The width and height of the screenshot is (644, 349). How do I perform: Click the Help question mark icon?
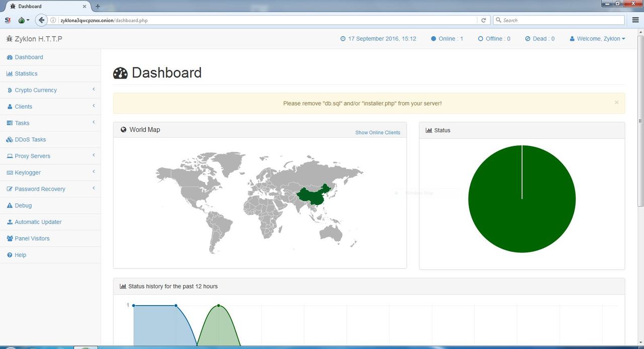pyautogui.click(x=10, y=255)
